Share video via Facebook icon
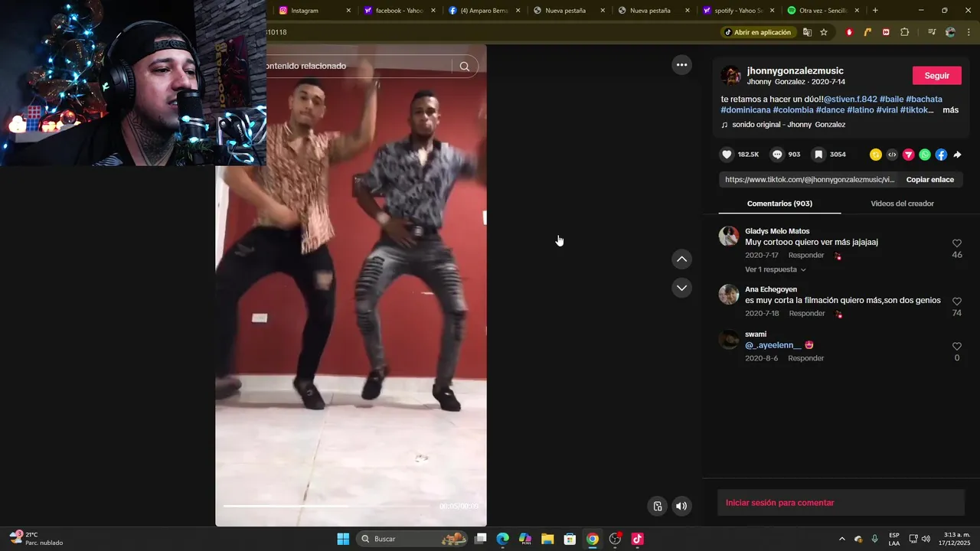The width and height of the screenshot is (980, 551). pyautogui.click(x=941, y=155)
